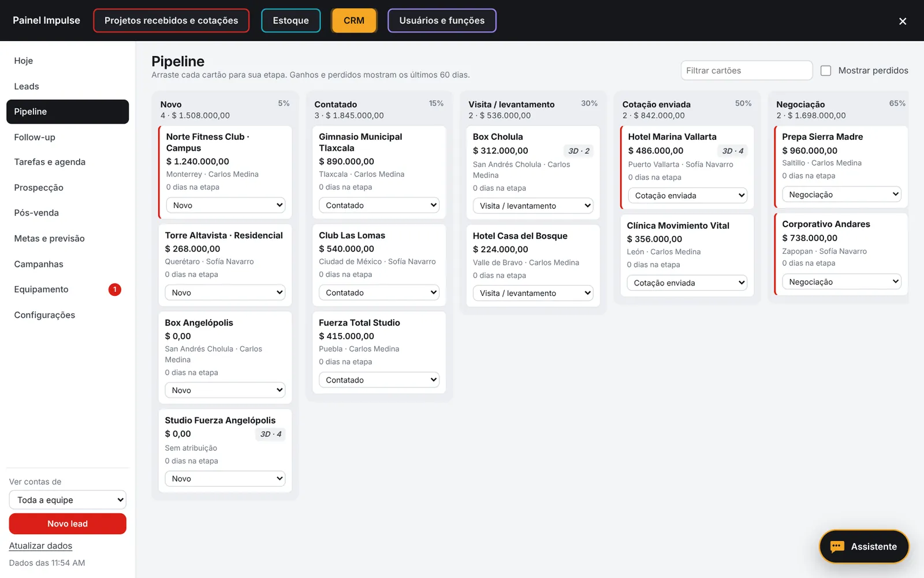Open stage dropdown on Norte Fitness Club card
Image resolution: width=924 pixels, height=578 pixels.
pos(226,205)
